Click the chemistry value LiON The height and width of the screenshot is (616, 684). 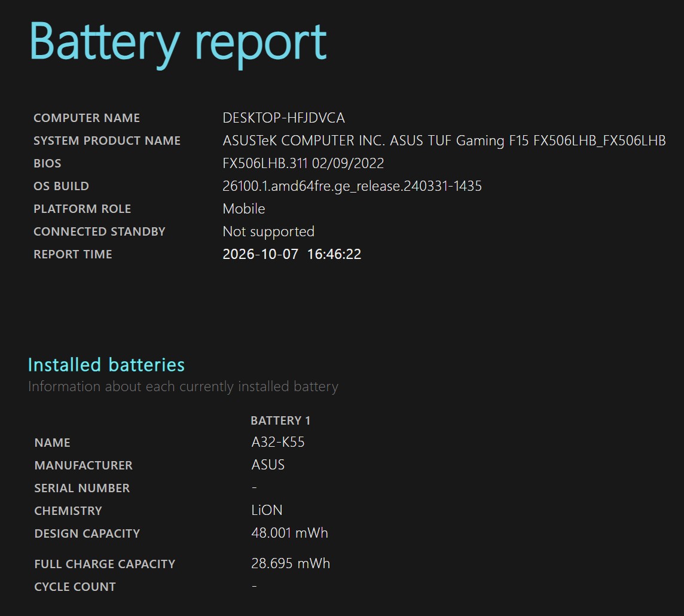point(267,510)
